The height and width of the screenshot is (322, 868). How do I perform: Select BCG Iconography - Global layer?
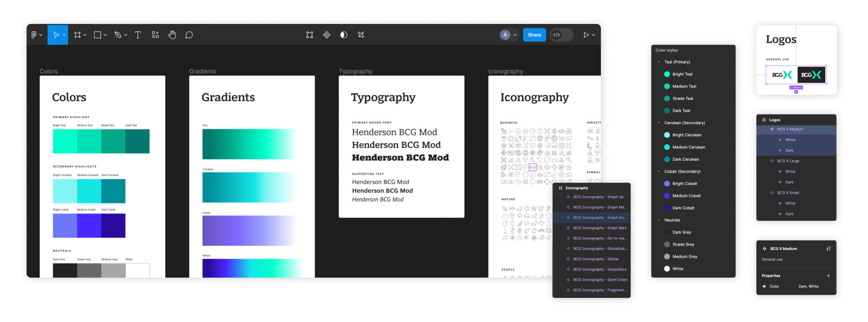tap(591, 259)
